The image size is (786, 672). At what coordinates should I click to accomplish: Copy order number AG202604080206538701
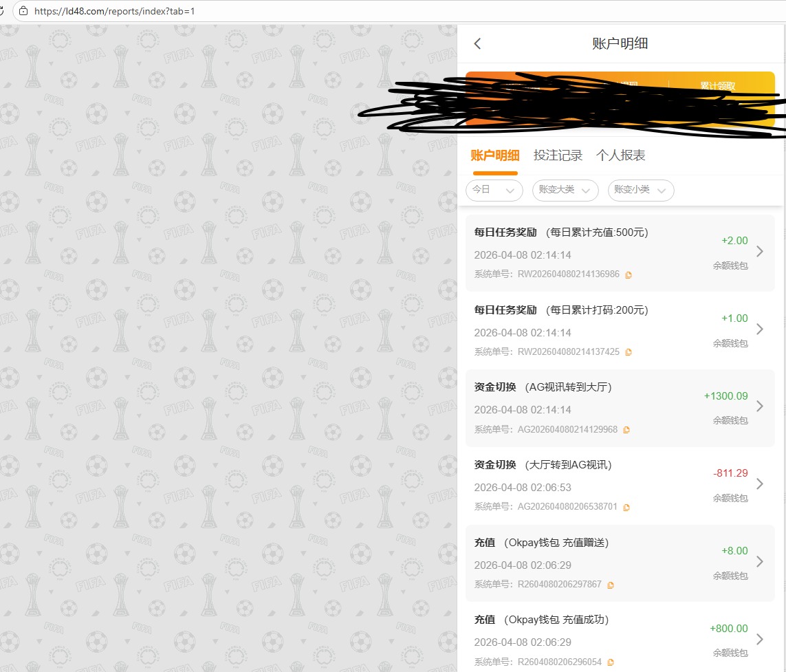point(626,508)
